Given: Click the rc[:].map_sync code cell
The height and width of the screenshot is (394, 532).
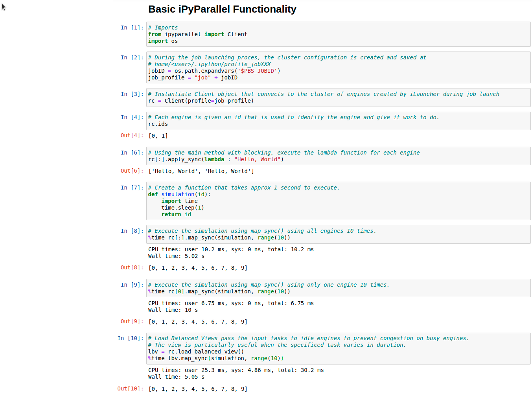Looking at the screenshot, I should [x=338, y=234].
